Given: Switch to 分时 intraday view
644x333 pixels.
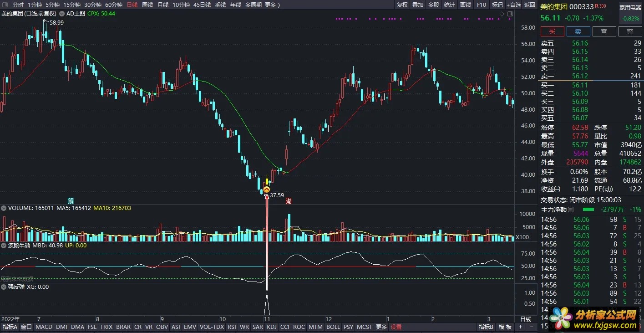Looking at the screenshot, I should pos(18,5).
